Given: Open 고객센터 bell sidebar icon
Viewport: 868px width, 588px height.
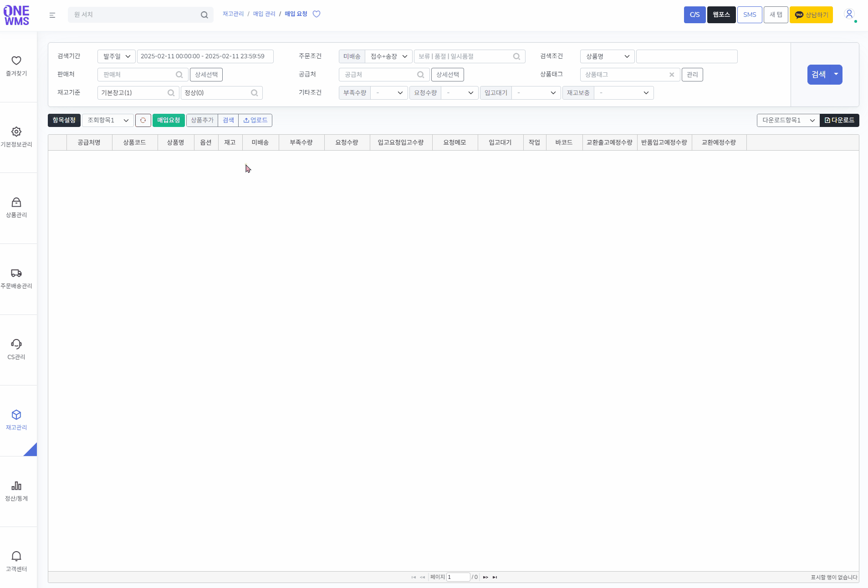Looking at the screenshot, I should coord(16,557).
